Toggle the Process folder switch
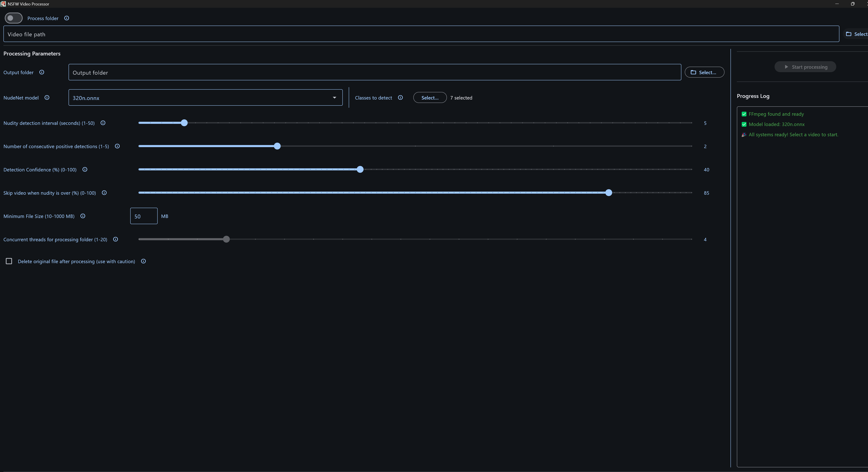This screenshot has width=868, height=472. pyautogui.click(x=13, y=18)
